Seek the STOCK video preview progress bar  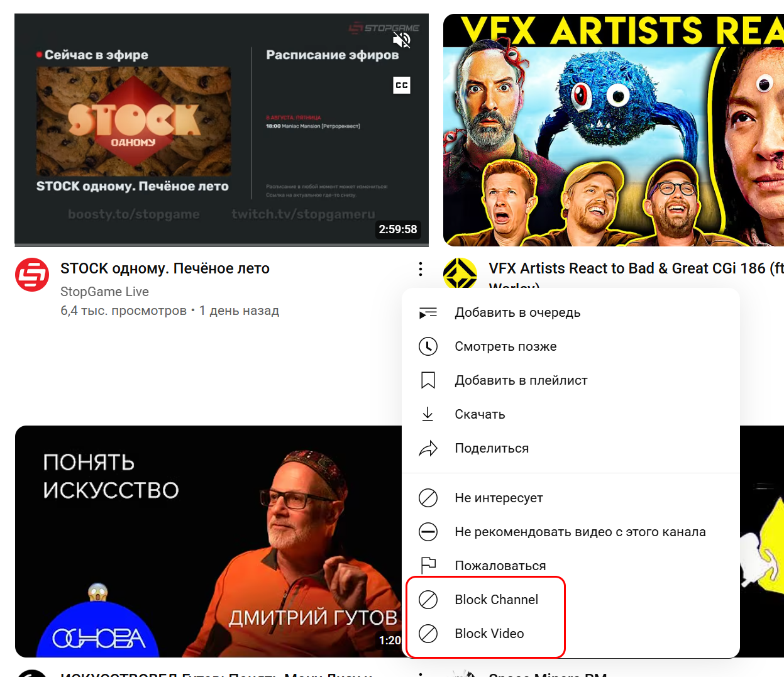pos(221,245)
